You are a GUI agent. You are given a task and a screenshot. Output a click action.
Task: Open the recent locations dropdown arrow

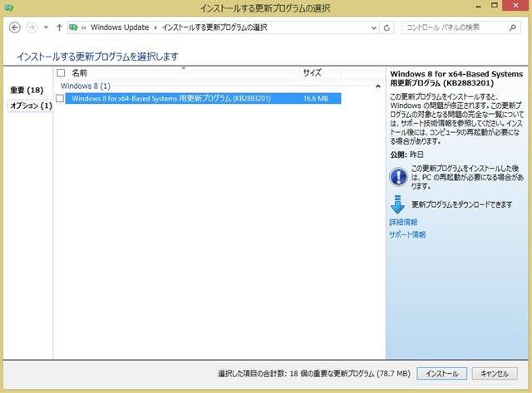click(46, 27)
